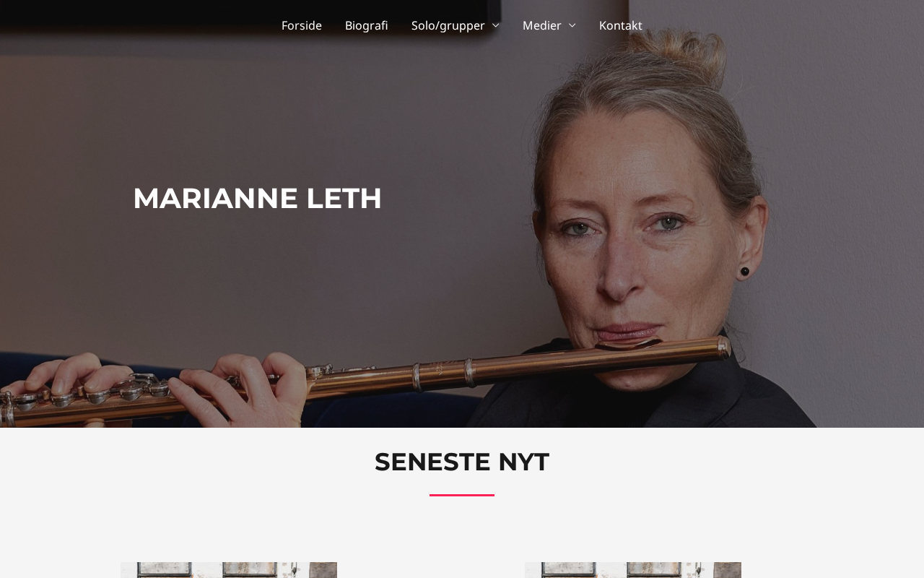This screenshot has width=924, height=578.
Task: Navigate to the Kontakt page
Action: pyautogui.click(x=621, y=25)
